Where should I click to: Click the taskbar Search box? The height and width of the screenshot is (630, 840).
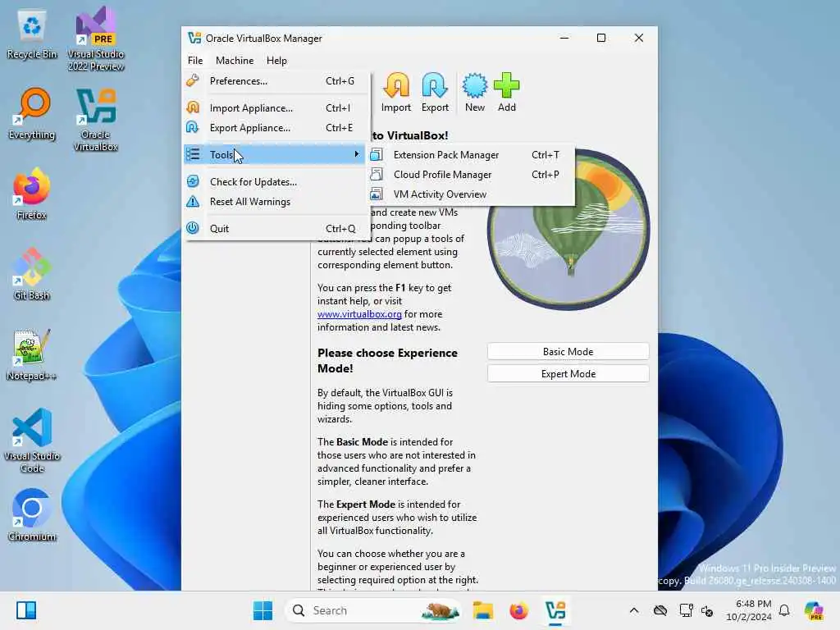click(x=374, y=610)
